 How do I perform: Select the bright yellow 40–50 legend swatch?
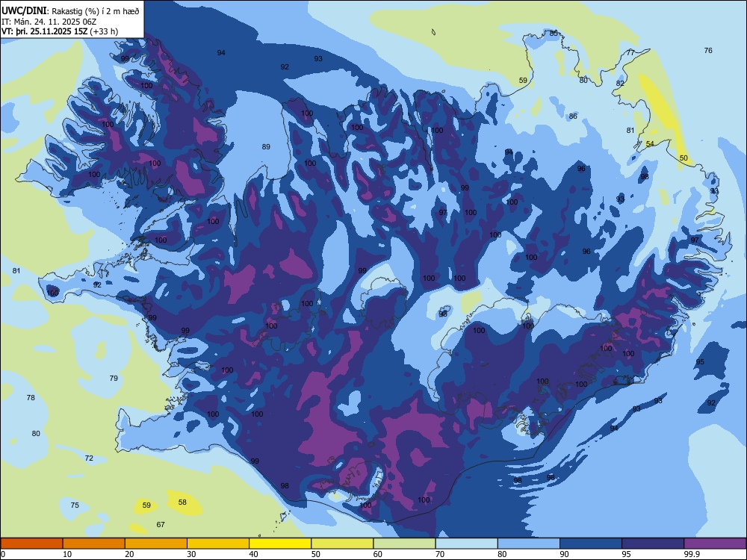click(280, 544)
